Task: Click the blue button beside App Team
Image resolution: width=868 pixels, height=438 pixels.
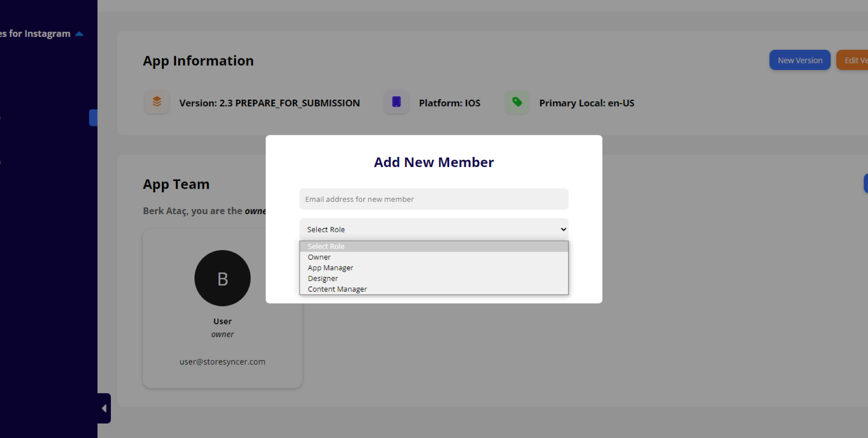Action: coord(865,183)
